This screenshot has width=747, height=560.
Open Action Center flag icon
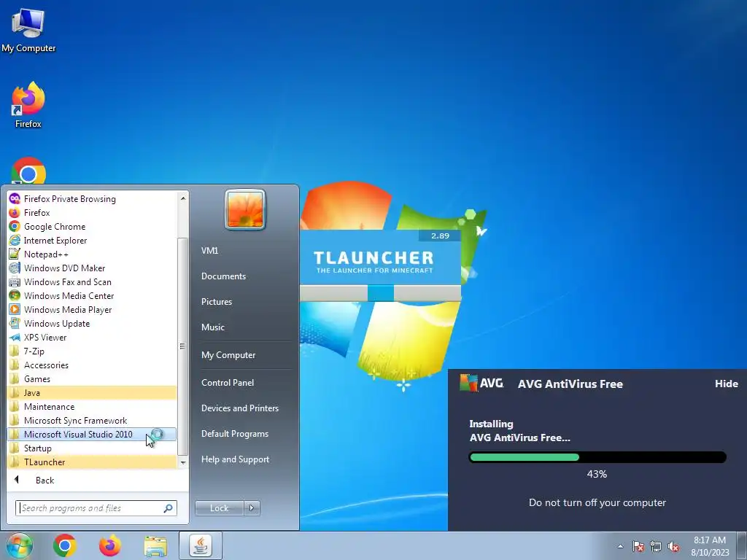638,546
